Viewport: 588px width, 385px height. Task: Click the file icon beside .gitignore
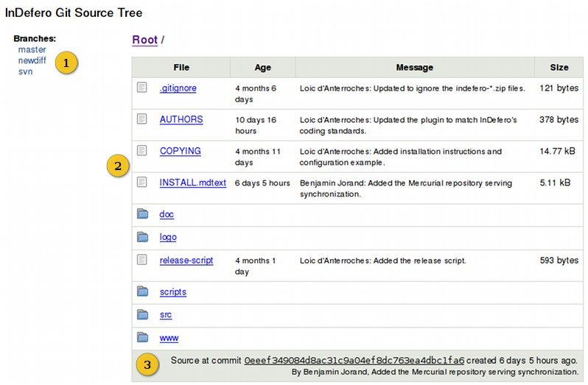point(141,88)
